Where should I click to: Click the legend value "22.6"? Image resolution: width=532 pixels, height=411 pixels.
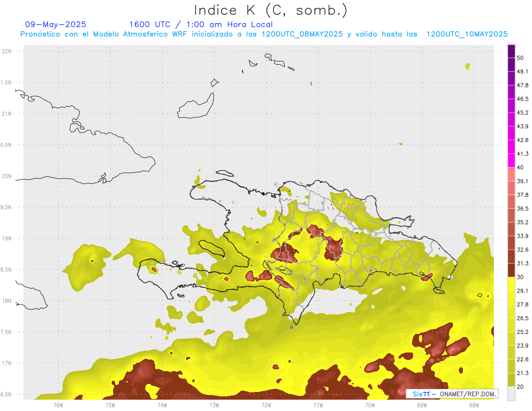[523, 360]
